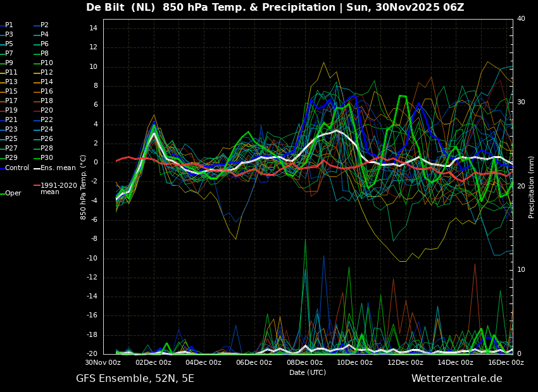This screenshot has width=538, height=392.
Task: Click the P11 legend label
Action: tap(9, 72)
